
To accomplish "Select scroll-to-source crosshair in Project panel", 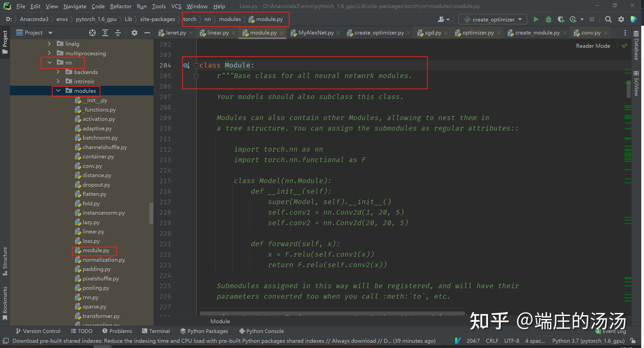I will [x=92, y=33].
